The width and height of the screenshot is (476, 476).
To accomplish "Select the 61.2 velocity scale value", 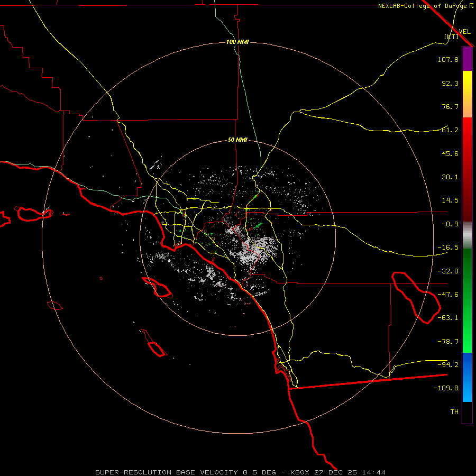I will click(450, 130).
